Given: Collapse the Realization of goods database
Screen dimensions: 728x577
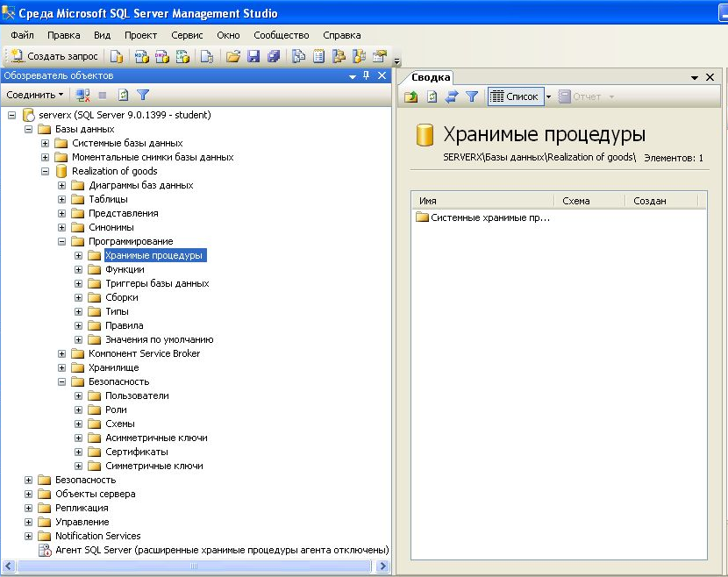Looking at the screenshot, I should [45, 171].
